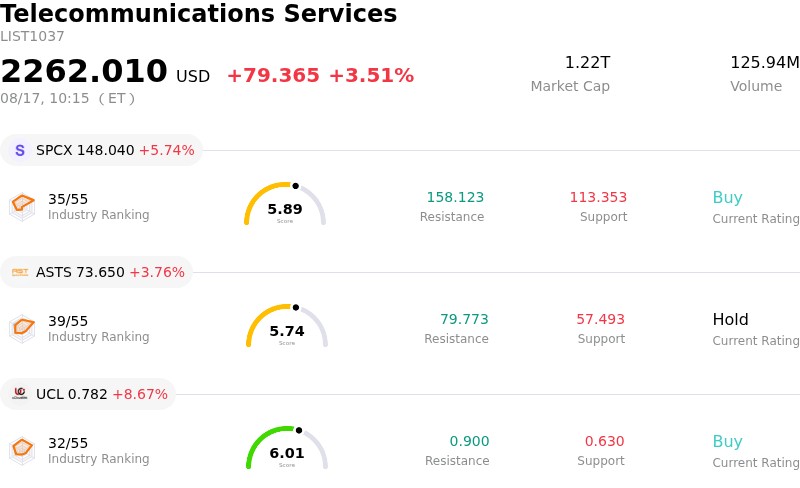Select the SPCX 5.89 score gauge
Image resolution: width=800 pixels, height=488 pixels.
(285, 204)
